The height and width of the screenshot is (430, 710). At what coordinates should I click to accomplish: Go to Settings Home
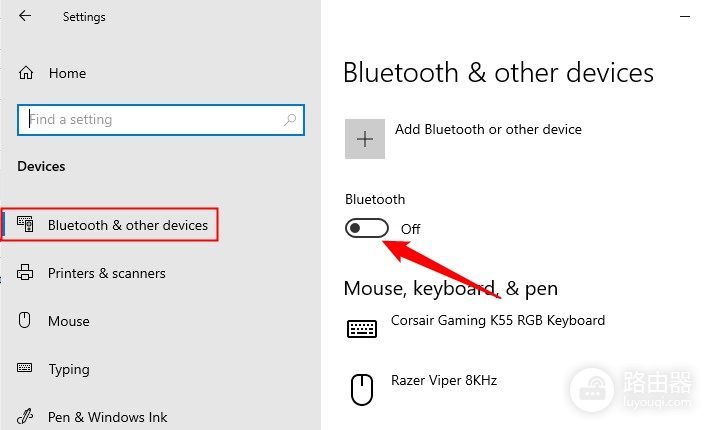tap(67, 73)
